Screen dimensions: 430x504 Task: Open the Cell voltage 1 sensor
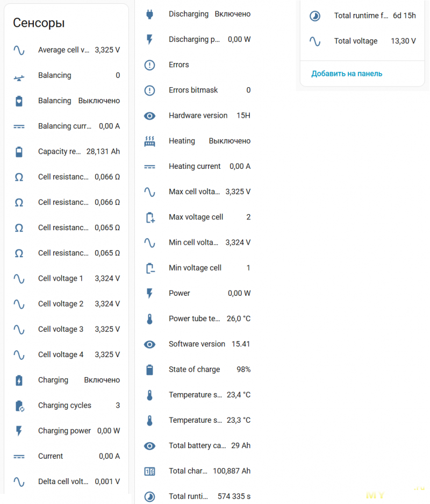pyautogui.click(x=61, y=279)
